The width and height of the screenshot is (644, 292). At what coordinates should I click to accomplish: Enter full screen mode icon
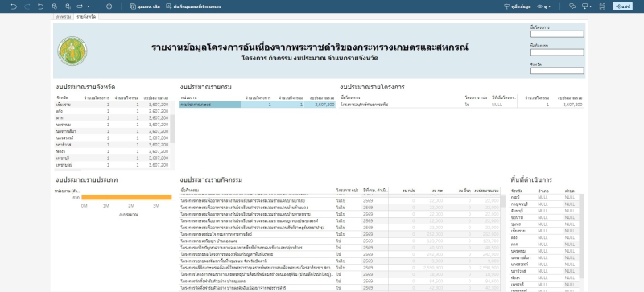pos(602,6)
